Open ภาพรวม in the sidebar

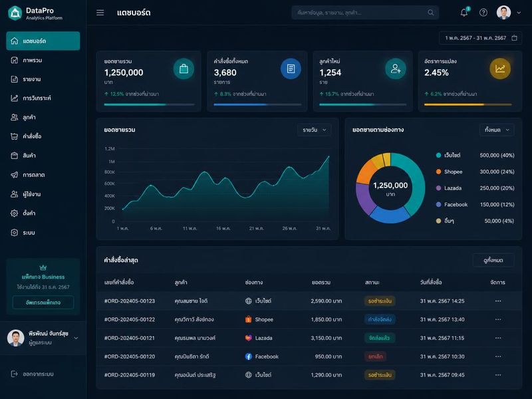click(x=43, y=61)
